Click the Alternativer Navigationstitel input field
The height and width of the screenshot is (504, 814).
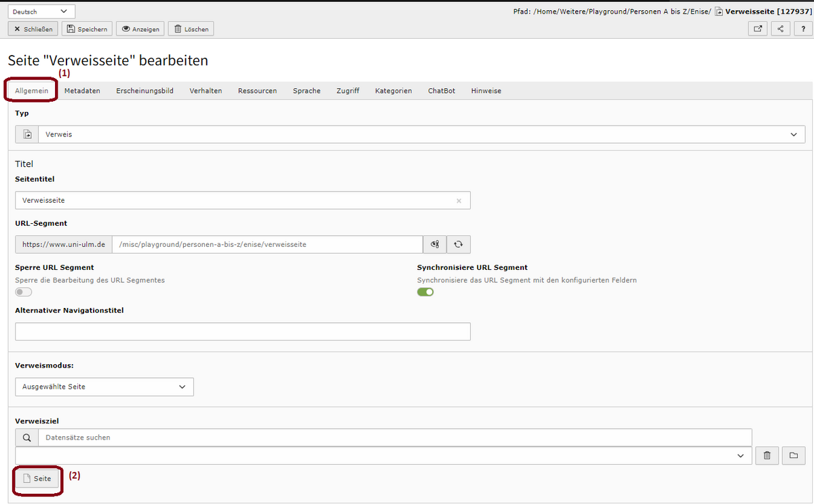pyautogui.click(x=242, y=331)
